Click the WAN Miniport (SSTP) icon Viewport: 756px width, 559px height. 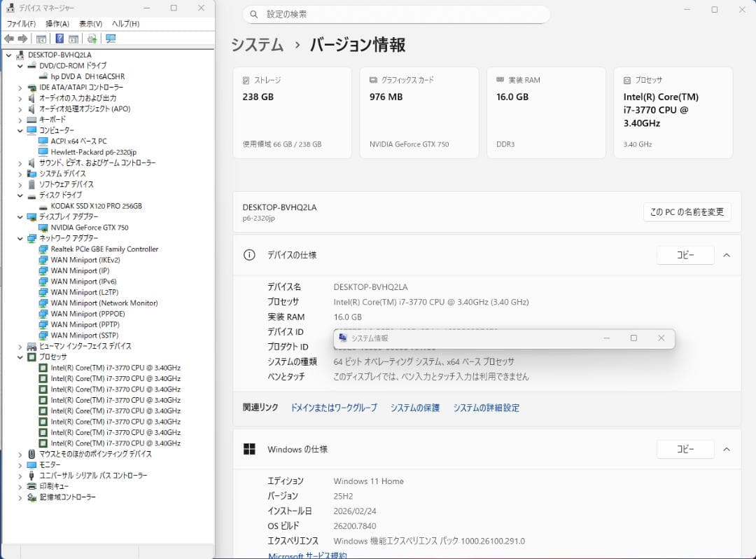[43, 336]
